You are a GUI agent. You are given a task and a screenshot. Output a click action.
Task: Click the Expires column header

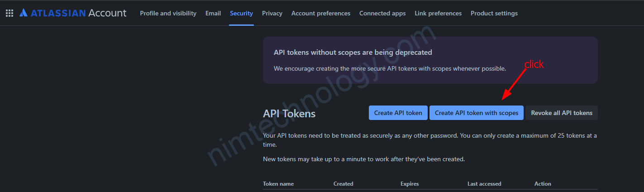(x=410, y=184)
